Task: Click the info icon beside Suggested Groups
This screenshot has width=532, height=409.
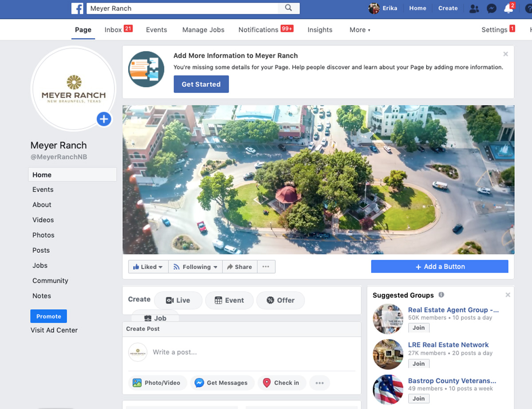Action: pos(441,295)
